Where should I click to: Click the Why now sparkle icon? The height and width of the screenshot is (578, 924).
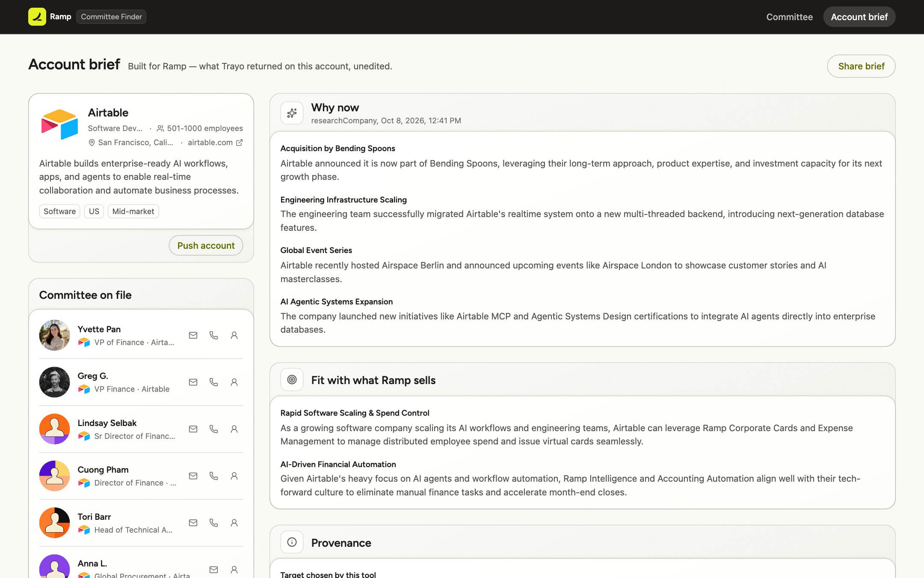tap(292, 113)
